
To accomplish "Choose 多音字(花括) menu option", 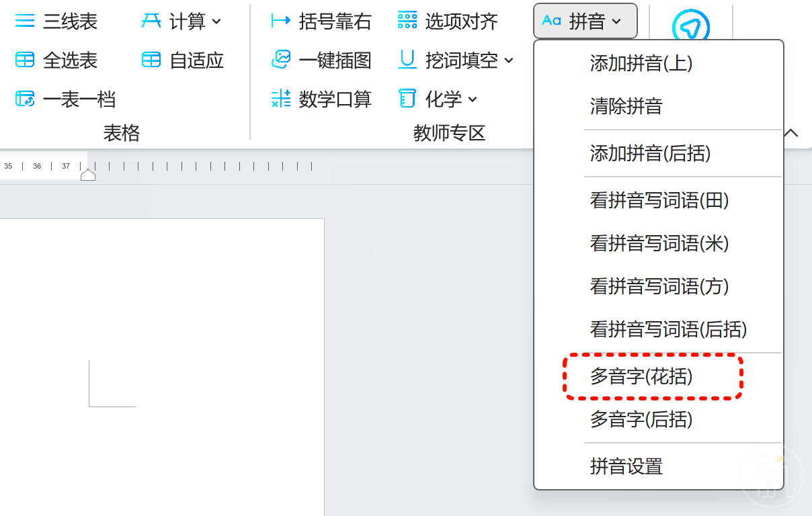I will (x=641, y=377).
